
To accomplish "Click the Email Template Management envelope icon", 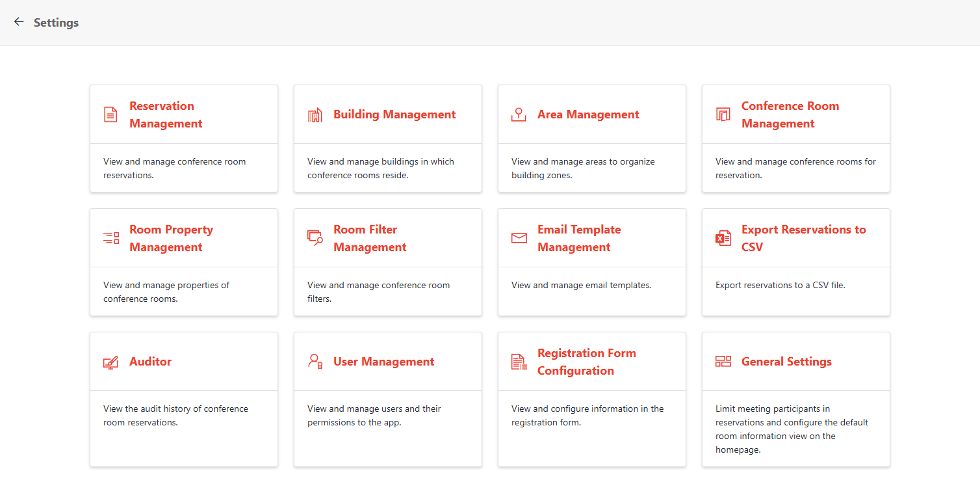I will 519,237.
